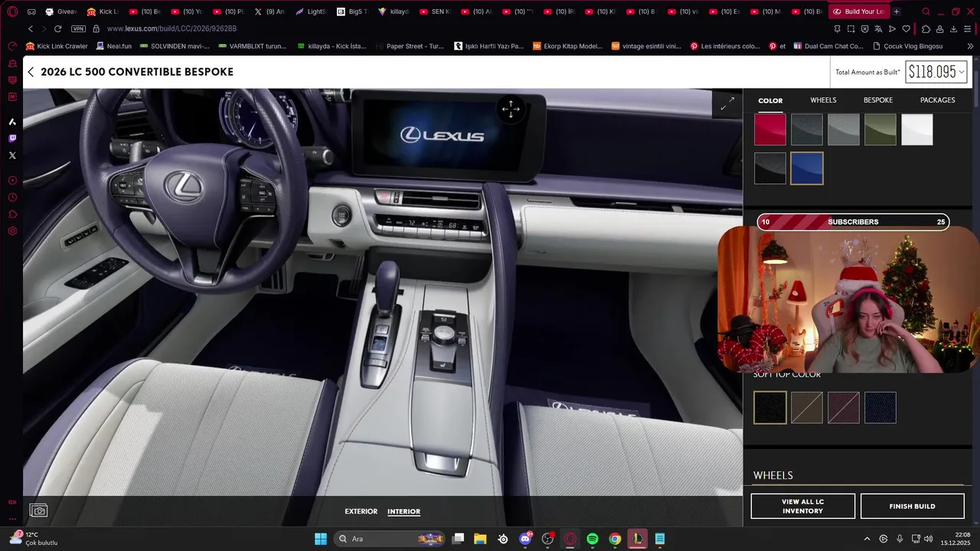Expand the interior view to fullscreen
Viewport: 980px width, 551px height.
727,103
